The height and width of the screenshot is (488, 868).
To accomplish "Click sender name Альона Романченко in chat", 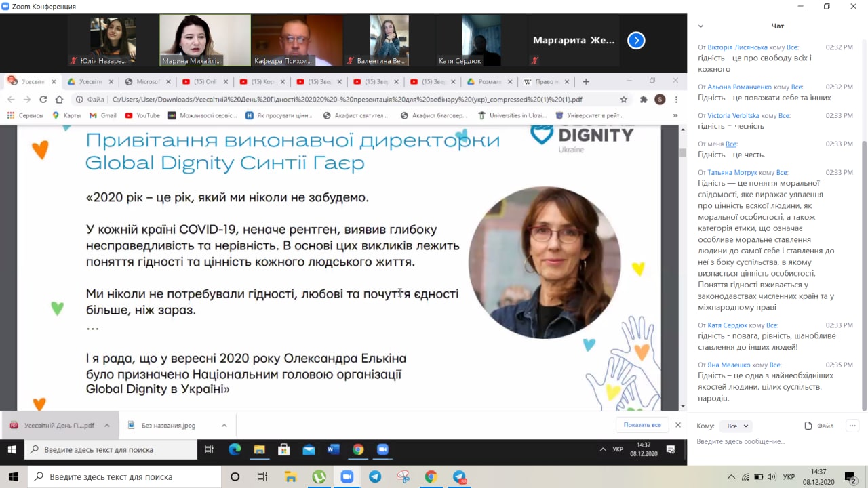I will [x=739, y=87].
